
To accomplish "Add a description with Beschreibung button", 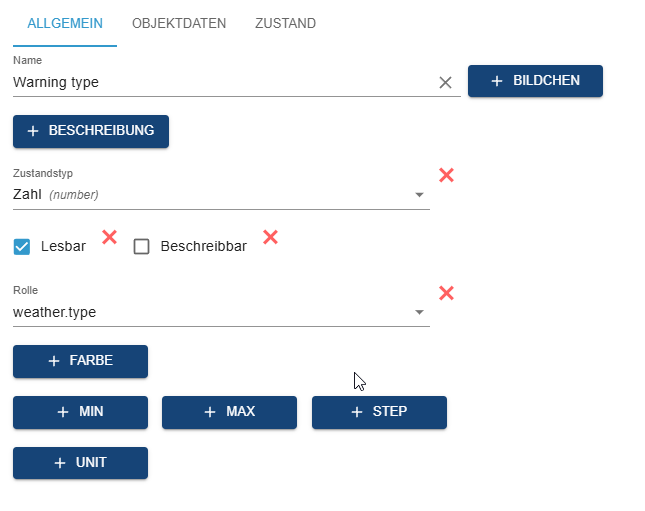I will (x=91, y=131).
